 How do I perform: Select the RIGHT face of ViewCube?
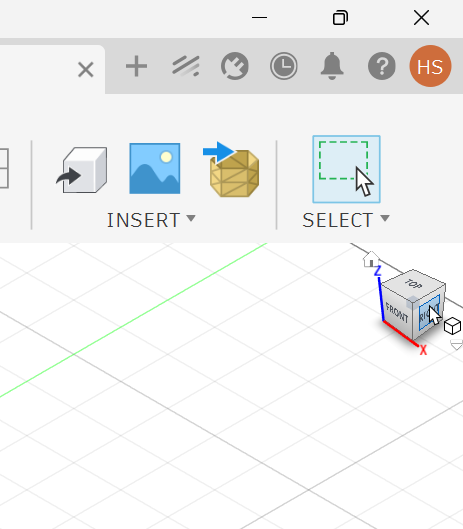click(429, 312)
